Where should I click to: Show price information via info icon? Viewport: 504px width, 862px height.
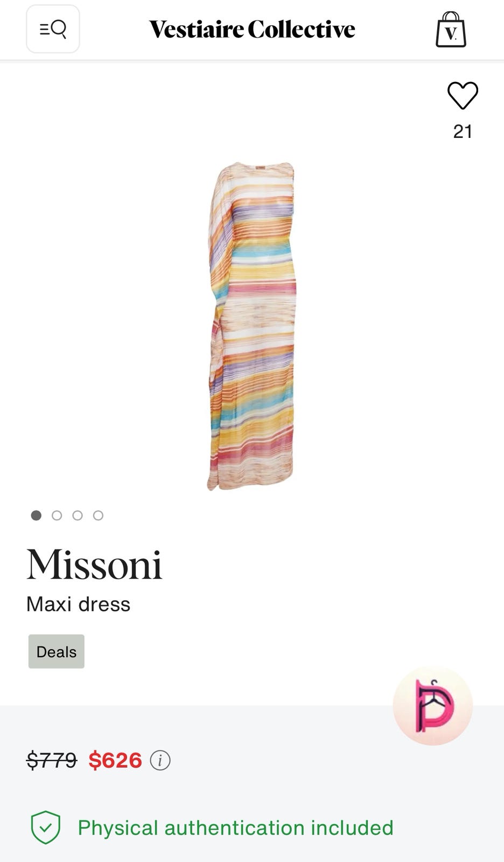pos(160,760)
